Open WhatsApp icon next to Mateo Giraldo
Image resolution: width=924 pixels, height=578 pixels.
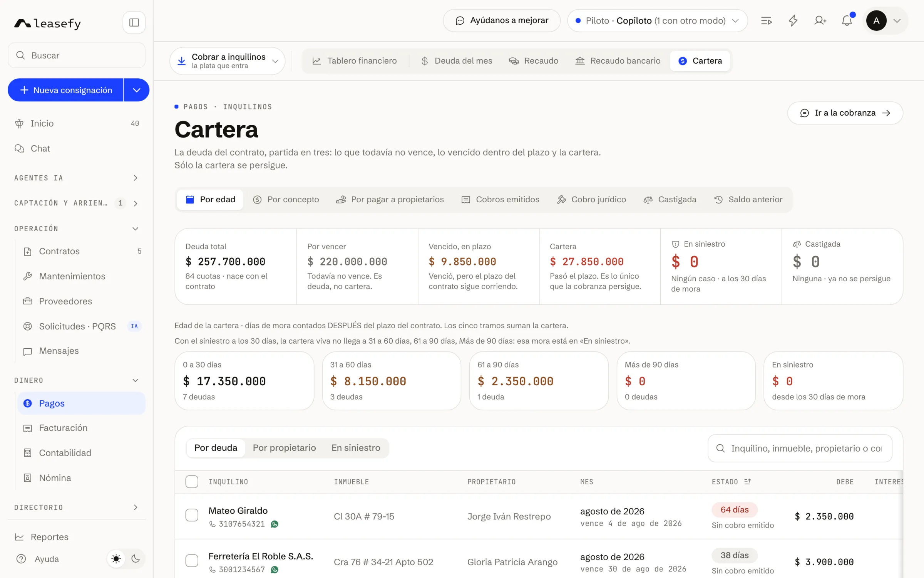click(x=275, y=524)
